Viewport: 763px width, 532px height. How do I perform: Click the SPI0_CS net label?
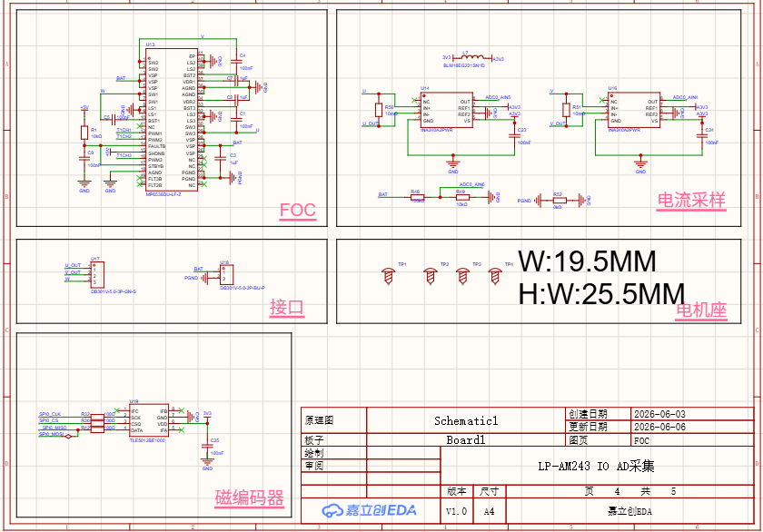[49, 420]
